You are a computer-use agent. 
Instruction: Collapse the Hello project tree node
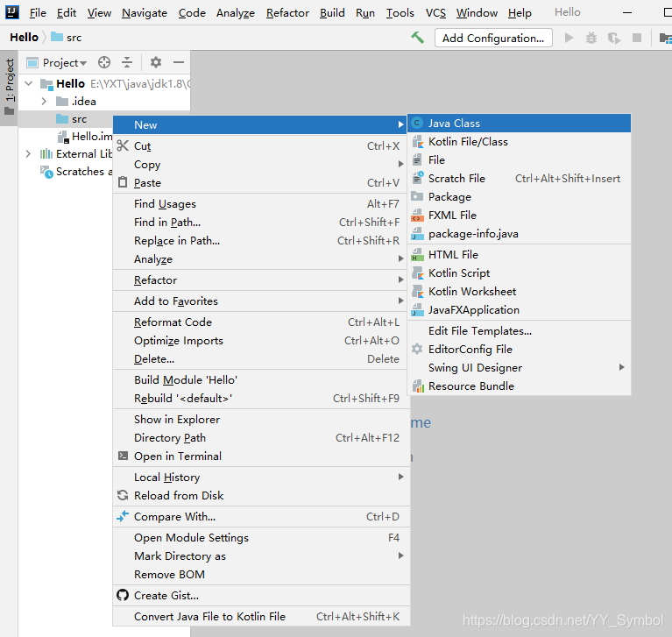29,83
